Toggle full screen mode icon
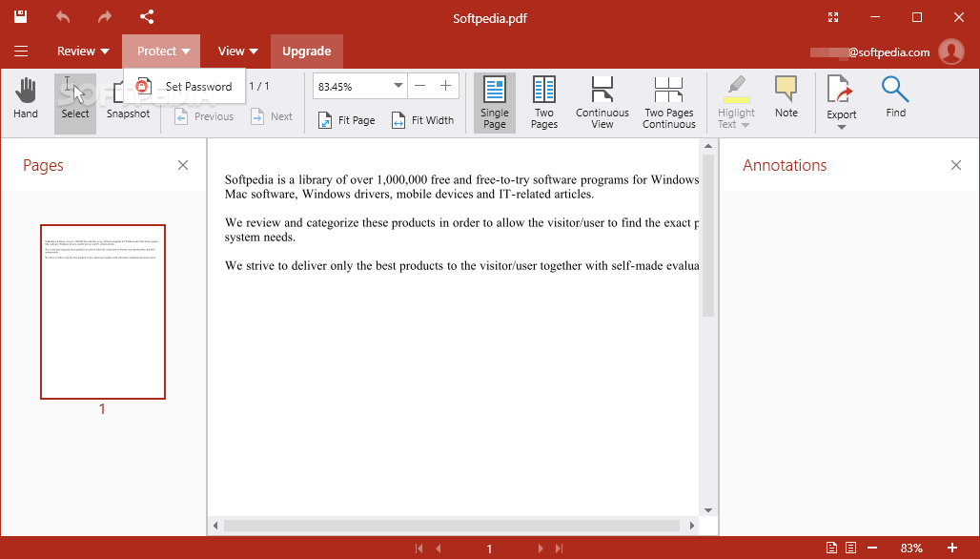980x559 pixels. pyautogui.click(x=833, y=17)
